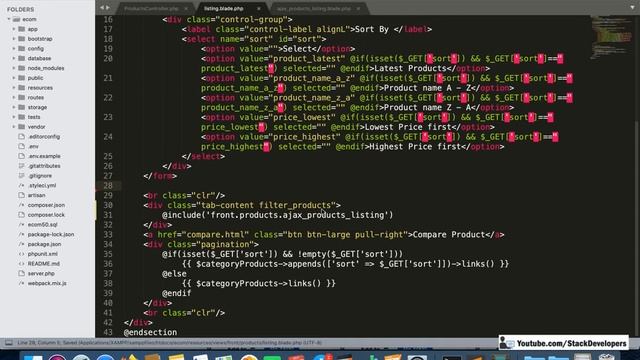640x360 pixels.
Task: Open package-lock.json in the sidebar
Action: [51, 235]
